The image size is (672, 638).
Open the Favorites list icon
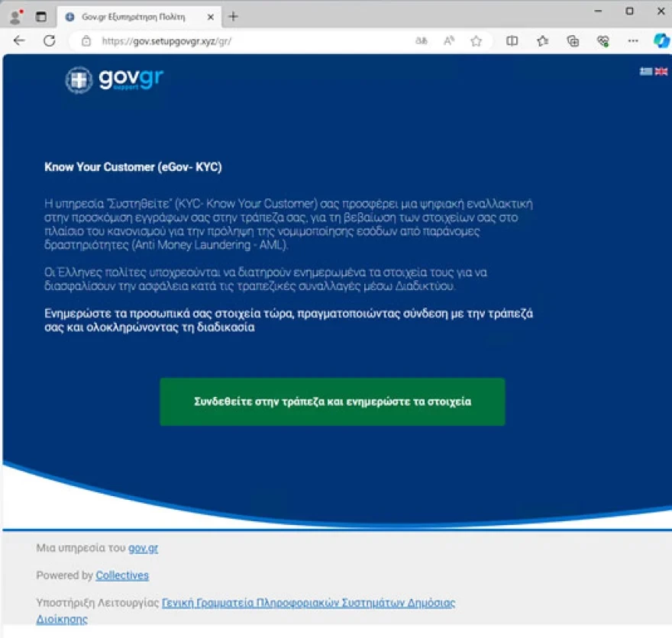(x=542, y=41)
